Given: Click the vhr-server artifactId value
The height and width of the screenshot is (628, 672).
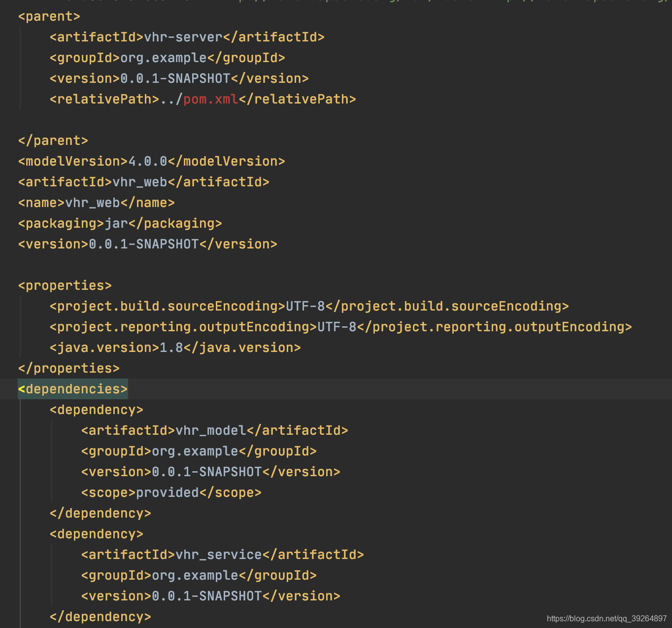Looking at the screenshot, I should coord(186,37).
